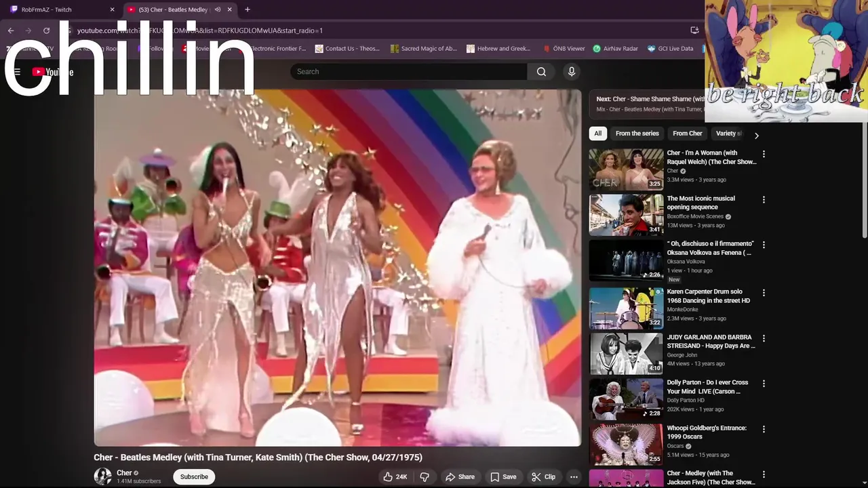This screenshot has width=868, height=488.
Task: Click the 1.41M subscribers text
Action: click(139, 481)
